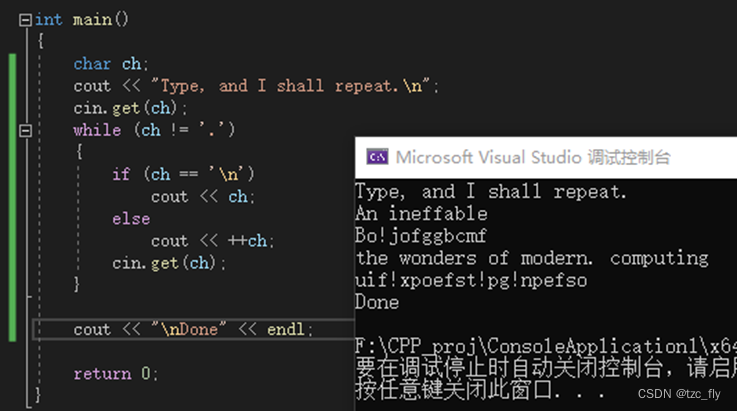Click the 'Type, and I shall repeat' string literal
The image size is (737, 411).
290,86
